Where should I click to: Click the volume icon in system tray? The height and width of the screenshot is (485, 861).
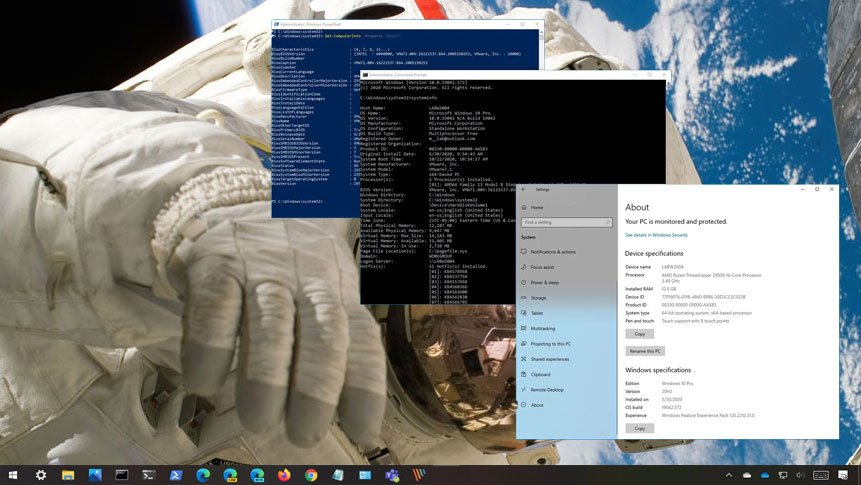click(x=801, y=475)
